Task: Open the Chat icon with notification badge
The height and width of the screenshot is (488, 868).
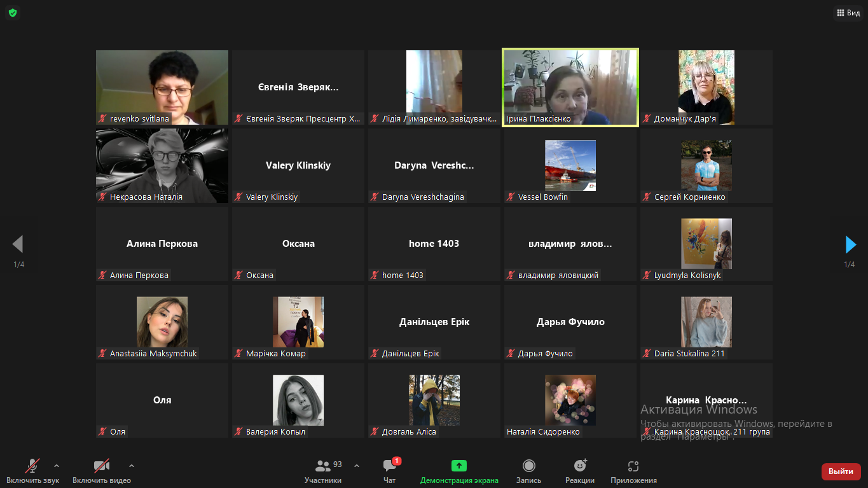Action: [390, 465]
